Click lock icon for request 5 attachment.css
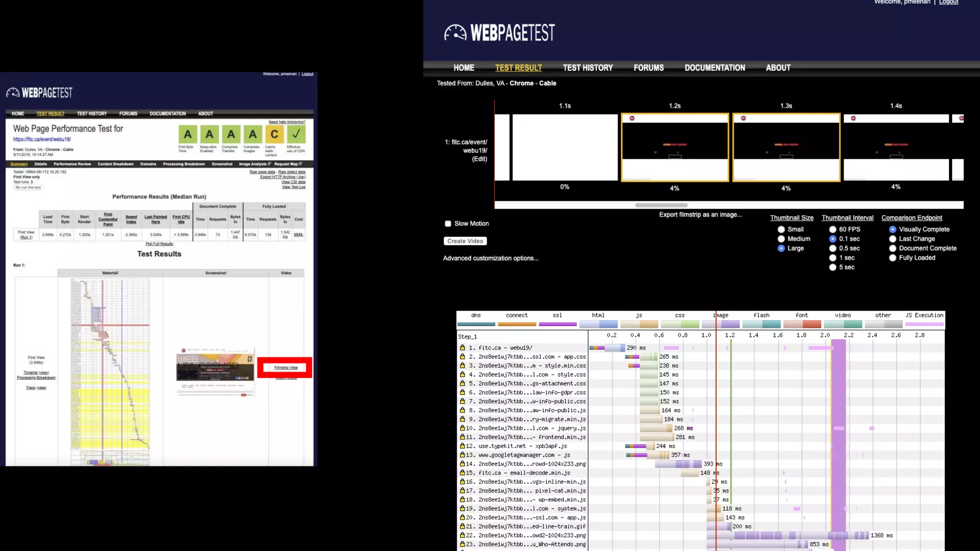 [x=462, y=383]
